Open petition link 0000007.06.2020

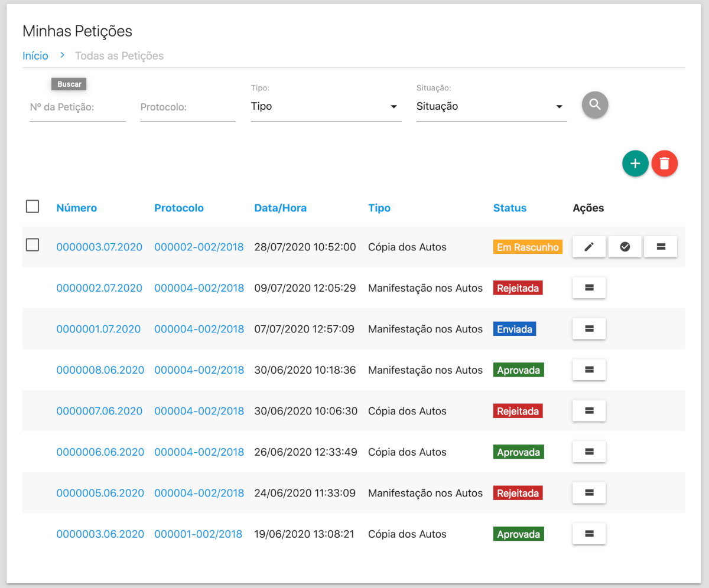point(99,411)
